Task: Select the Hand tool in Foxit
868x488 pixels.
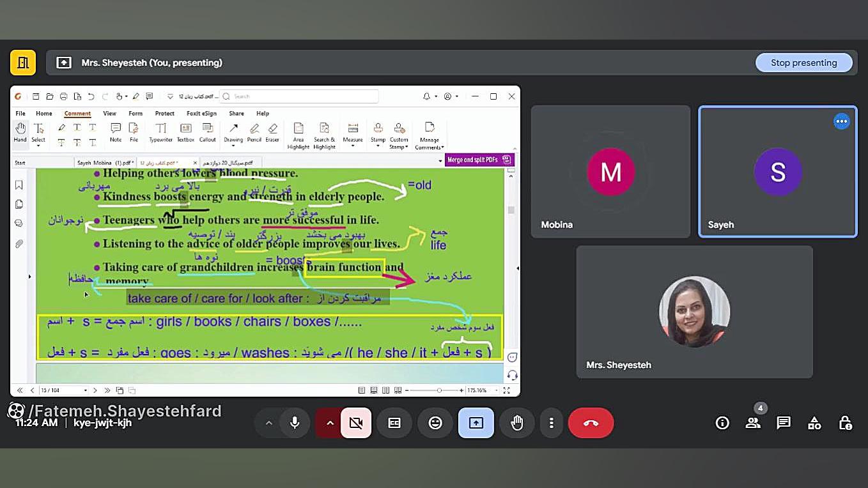Action: [x=20, y=132]
